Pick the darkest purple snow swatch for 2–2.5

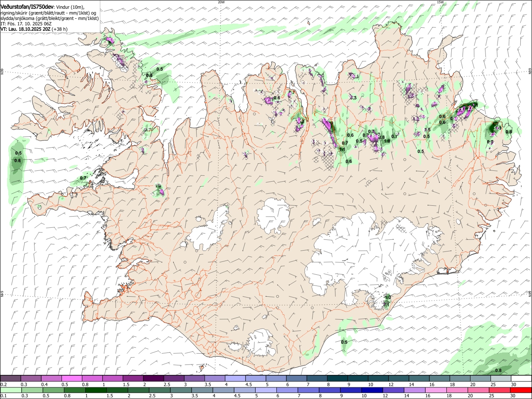click(153, 378)
